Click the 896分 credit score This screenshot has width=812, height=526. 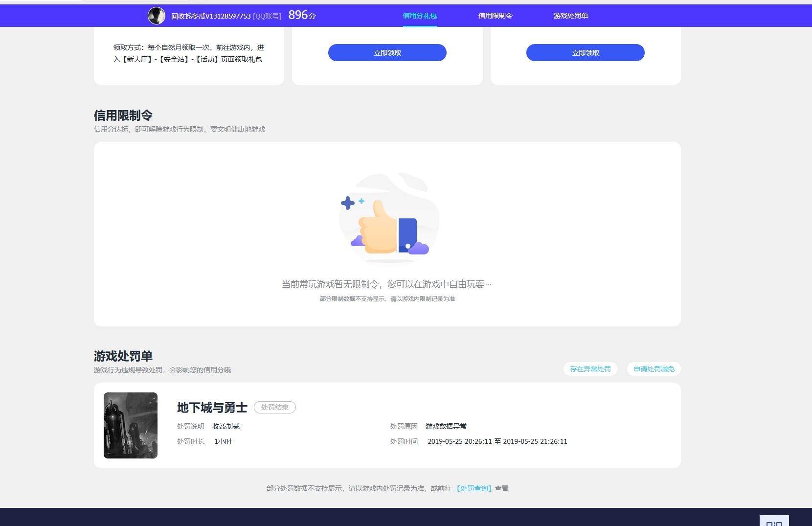point(302,15)
